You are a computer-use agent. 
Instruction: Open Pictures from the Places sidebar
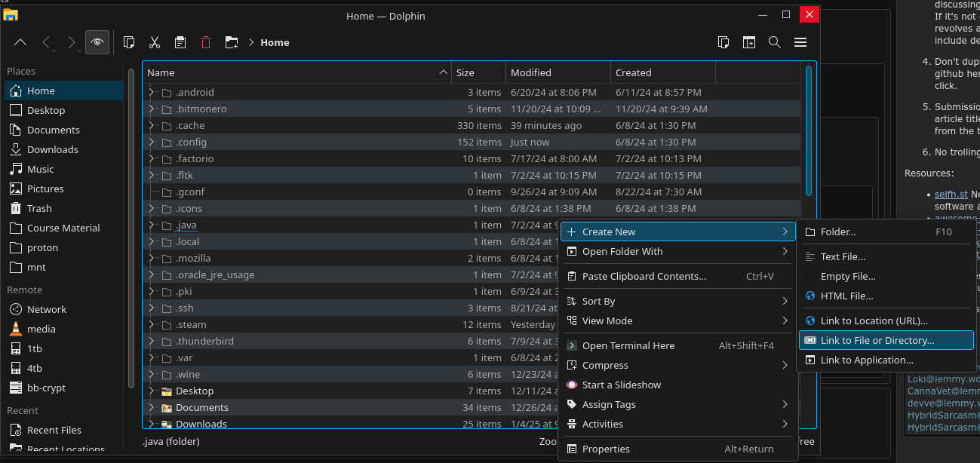pos(64,189)
